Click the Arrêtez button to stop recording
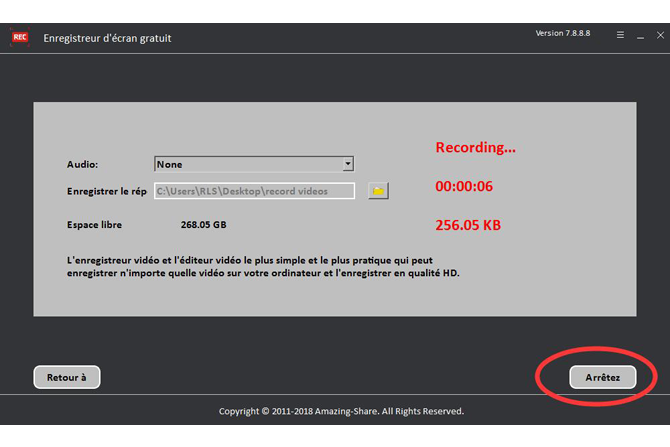This screenshot has height=447, width=670. point(602,377)
